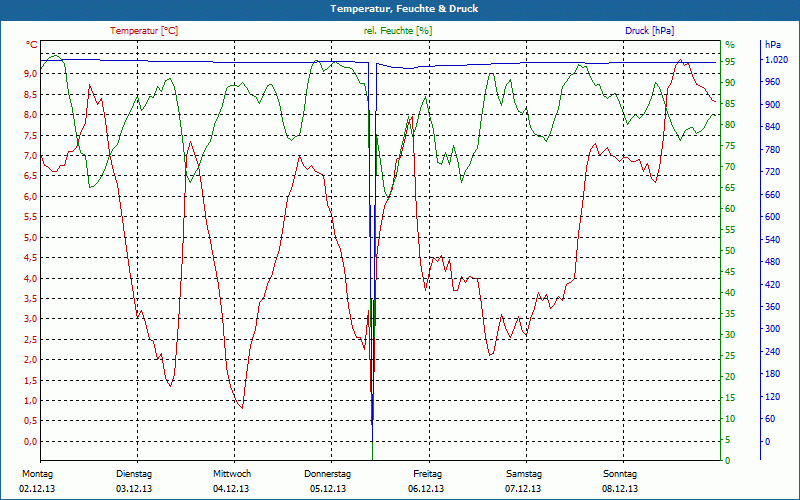Click the red '°C' axis unit label

coord(32,45)
